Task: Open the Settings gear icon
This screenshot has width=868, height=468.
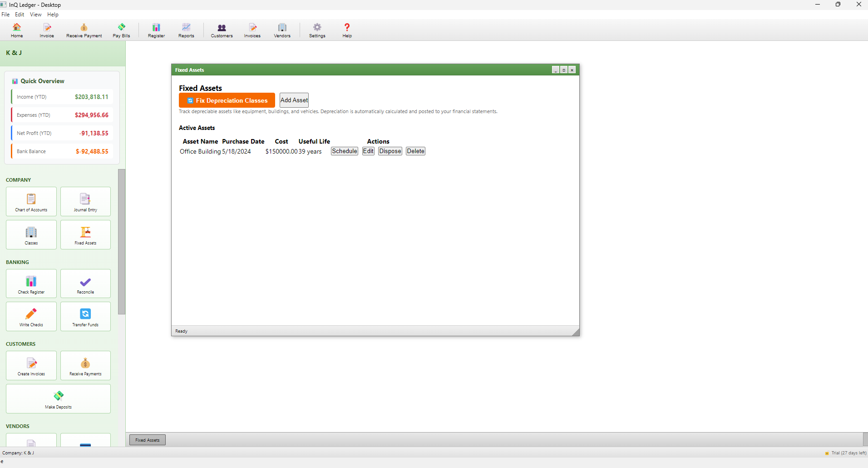Action: (x=317, y=30)
